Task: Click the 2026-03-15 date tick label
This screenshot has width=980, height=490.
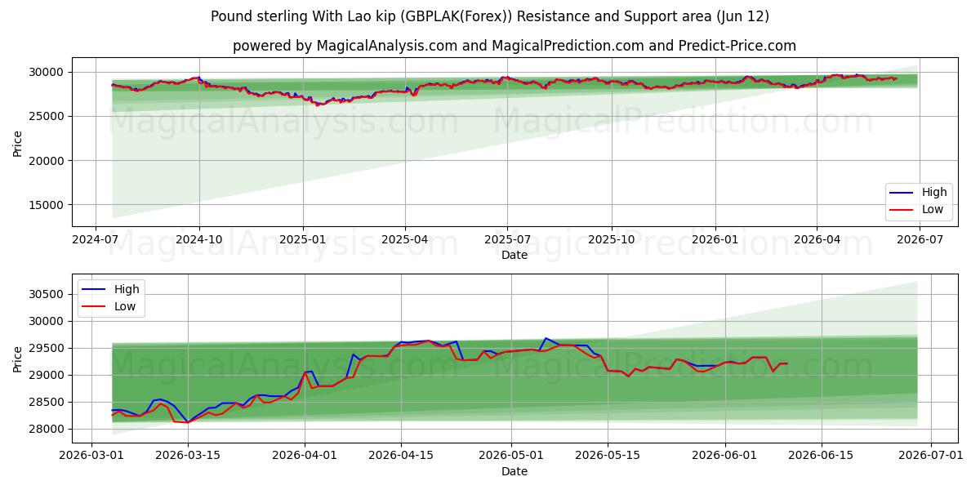Action: [188, 456]
